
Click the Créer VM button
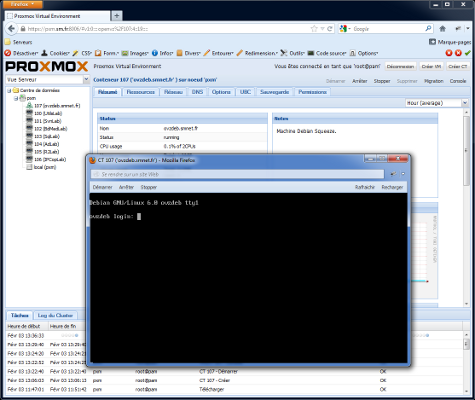pos(431,66)
